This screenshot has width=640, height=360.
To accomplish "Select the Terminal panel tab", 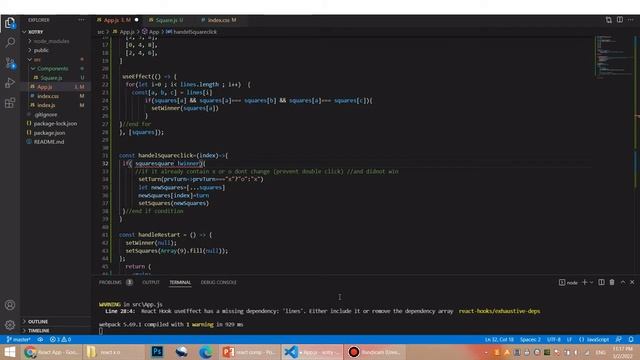I will coord(180,282).
